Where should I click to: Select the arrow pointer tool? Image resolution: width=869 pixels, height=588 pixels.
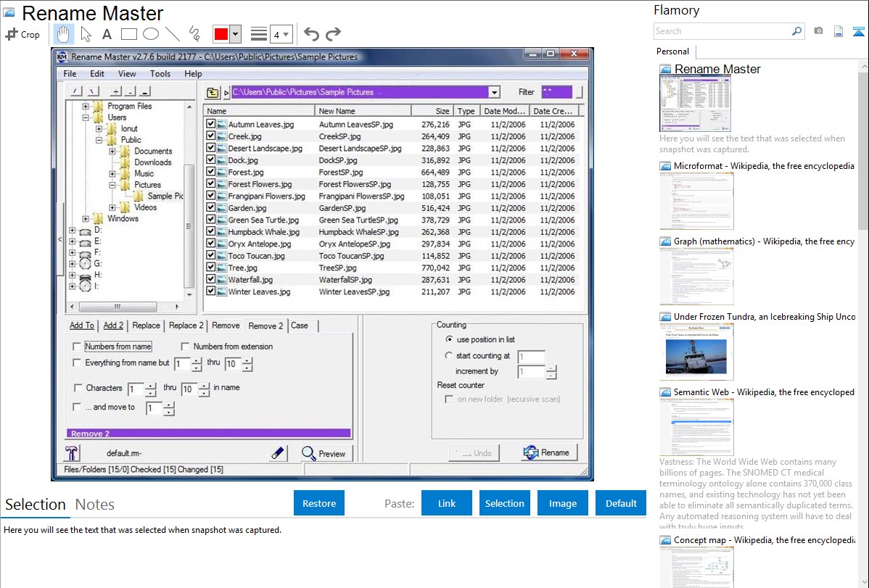(x=86, y=34)
